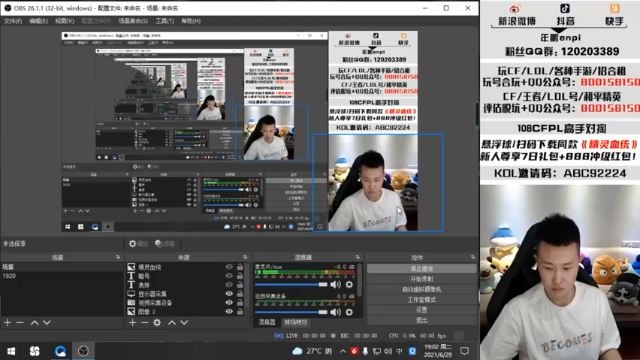Toggle visibility of 图像 2 source
Image resolution: width=640 pixels, height=360 pixels.
(x=229, y=311)
